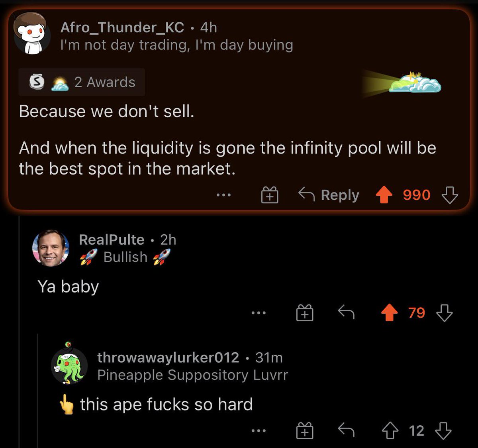This screenshot has height=448, width=478.
Task: Upvote throwawaylurker012's comment
Action: tap(390, 431)
